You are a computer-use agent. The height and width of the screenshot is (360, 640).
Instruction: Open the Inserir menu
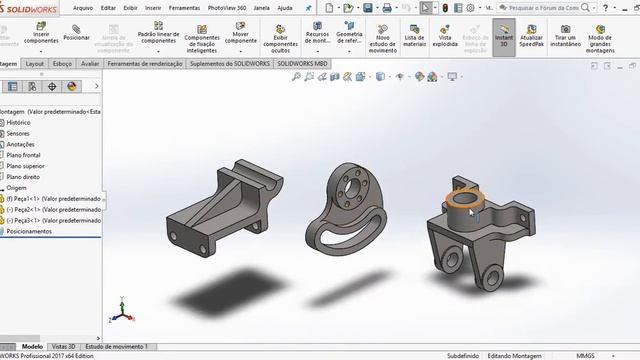(153, 8)
